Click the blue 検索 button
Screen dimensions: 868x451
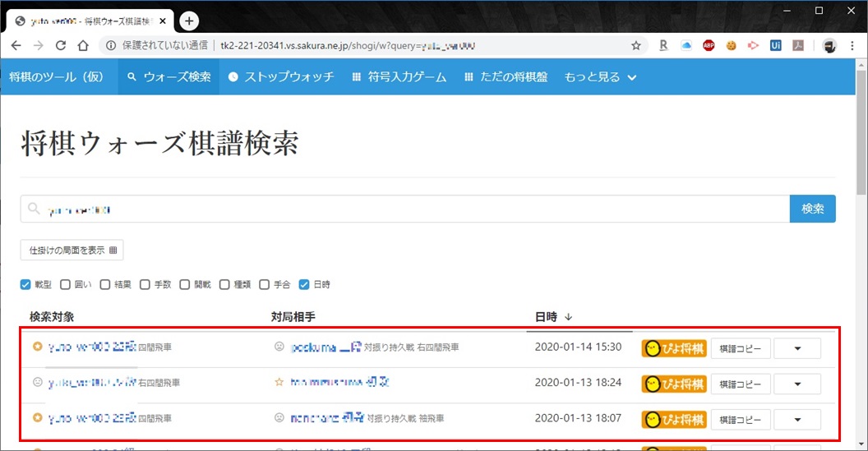click(x=813, y=209)
